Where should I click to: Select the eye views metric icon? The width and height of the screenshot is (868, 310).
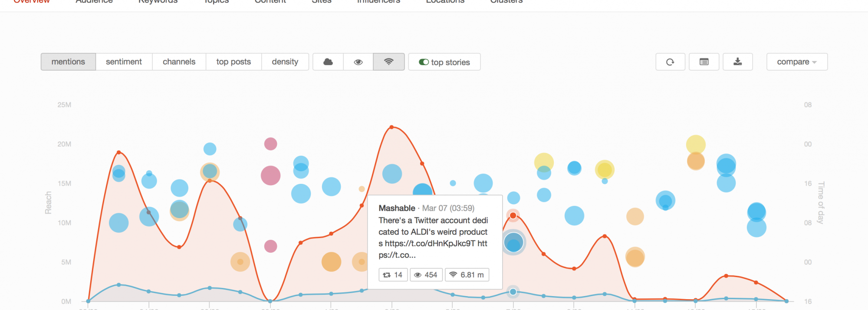point(358,62)
